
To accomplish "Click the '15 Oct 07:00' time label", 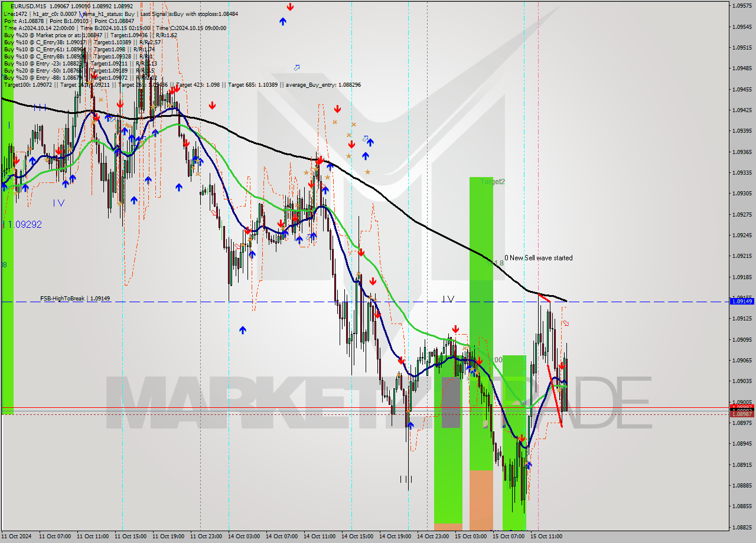I will pos(508,537).
